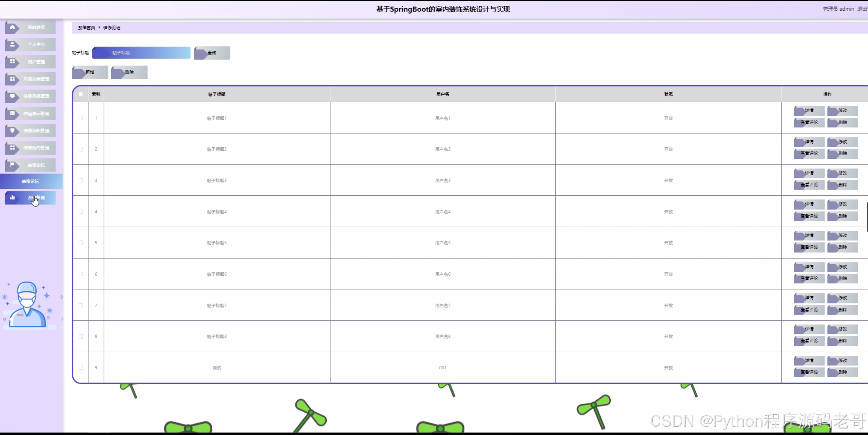Screen dimensions: 868x435
Task: Click the table icon for 作品展示管理
Action: 12,113
